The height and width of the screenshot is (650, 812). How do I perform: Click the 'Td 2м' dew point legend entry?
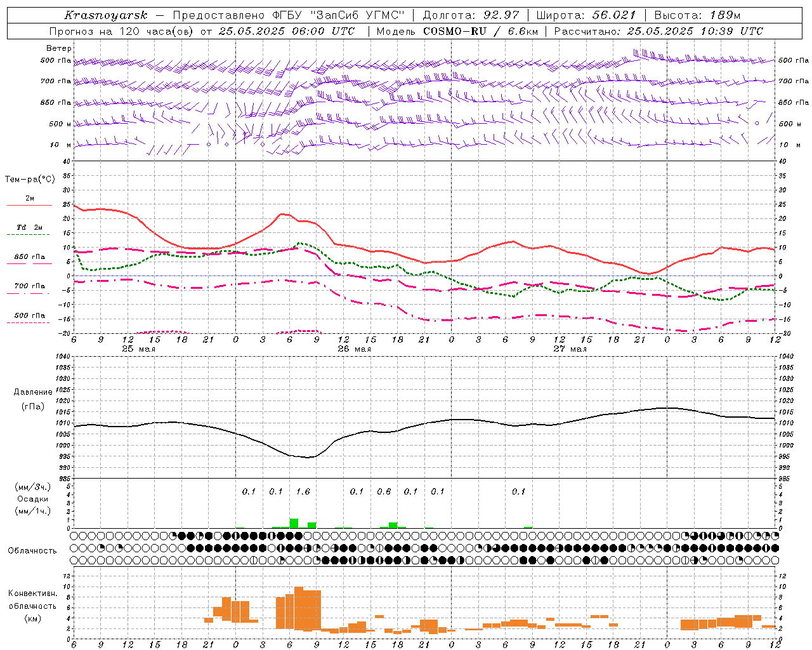30,227
